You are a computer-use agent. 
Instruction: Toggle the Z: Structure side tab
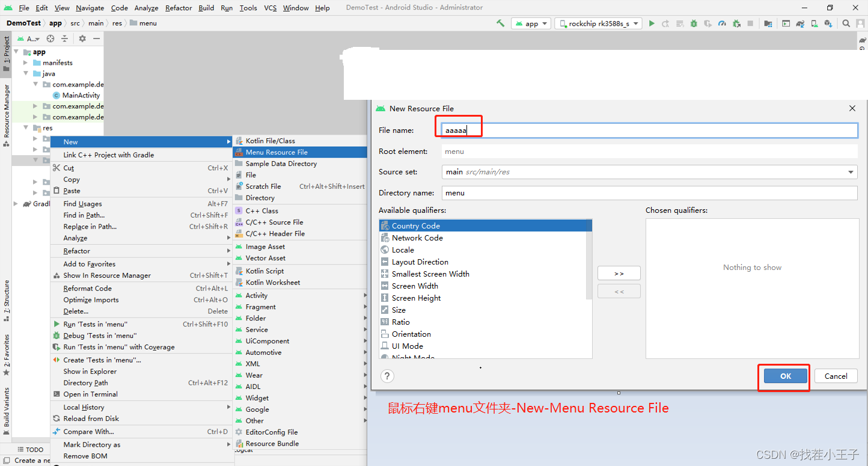coord(6,301)
